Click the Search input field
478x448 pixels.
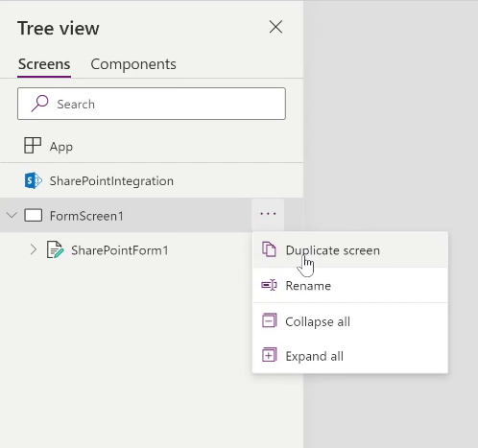(x=152, y=104)
